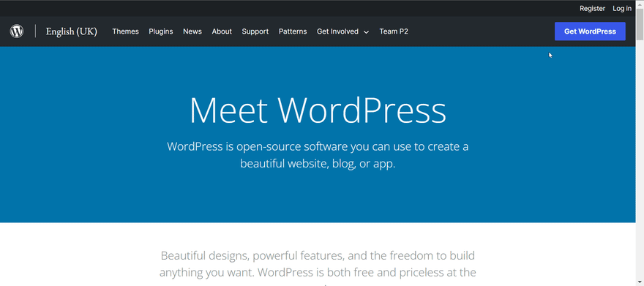Open the News section
Image resolution: width=644 pixels, height=286 pixels.
[192, 31]
